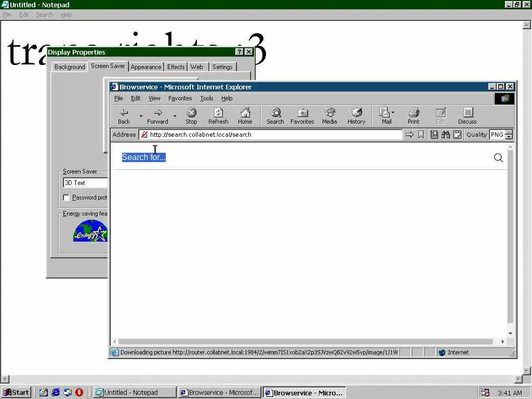Click the page icon in the address bar

(x=144, y=135)
